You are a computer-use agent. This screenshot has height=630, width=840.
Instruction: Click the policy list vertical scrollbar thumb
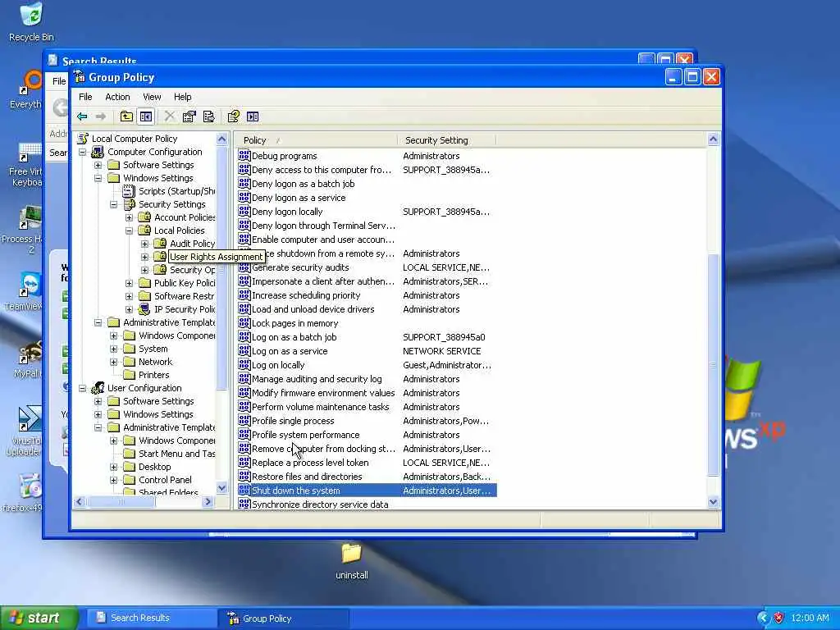pos(713,365)
